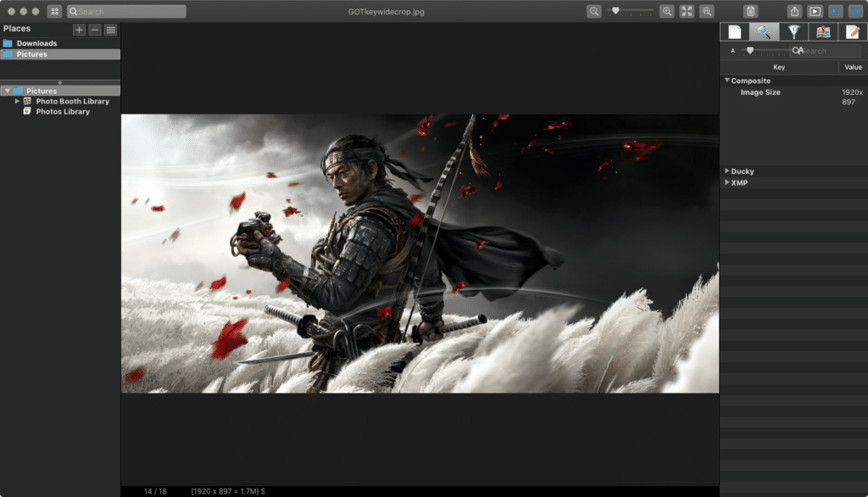868x497 pixels.
Task: Toggle the right inspector panel
Action: point(858,11)
